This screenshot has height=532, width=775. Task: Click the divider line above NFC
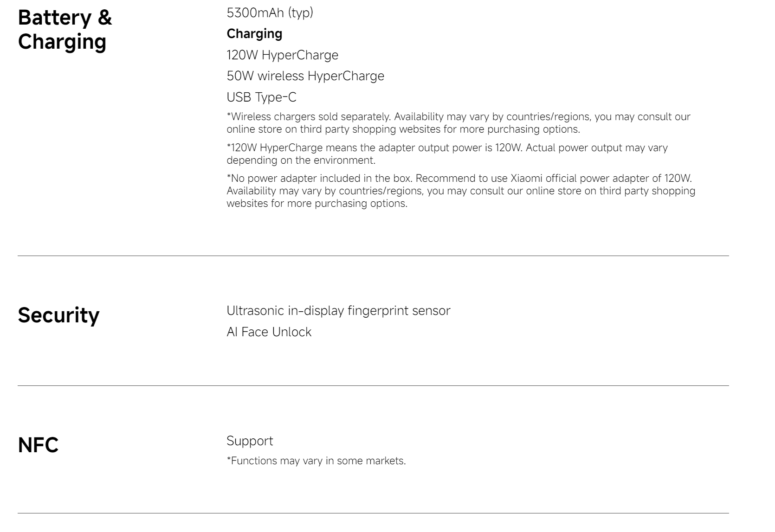pyautogui.click(x=373, y=385)
